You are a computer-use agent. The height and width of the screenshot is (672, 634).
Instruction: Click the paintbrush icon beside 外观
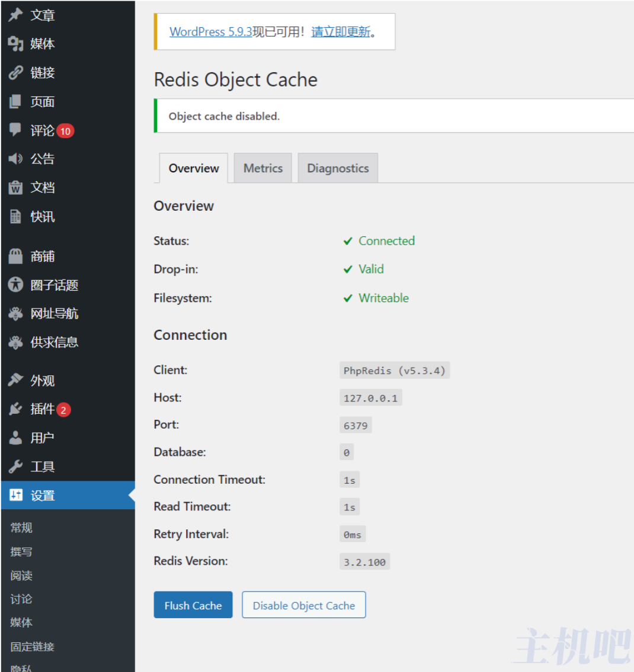15,380
